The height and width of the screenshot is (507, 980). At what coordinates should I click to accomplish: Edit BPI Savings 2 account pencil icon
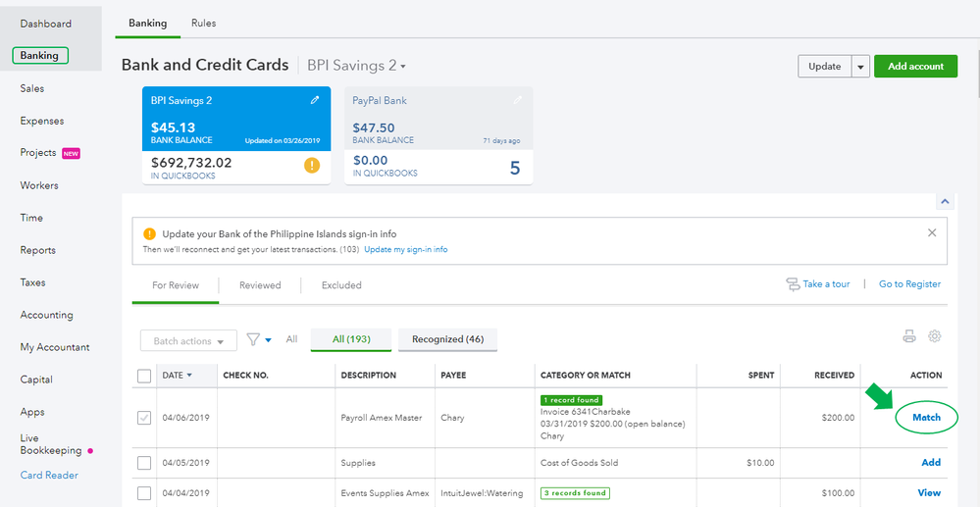tap(315, 100)
